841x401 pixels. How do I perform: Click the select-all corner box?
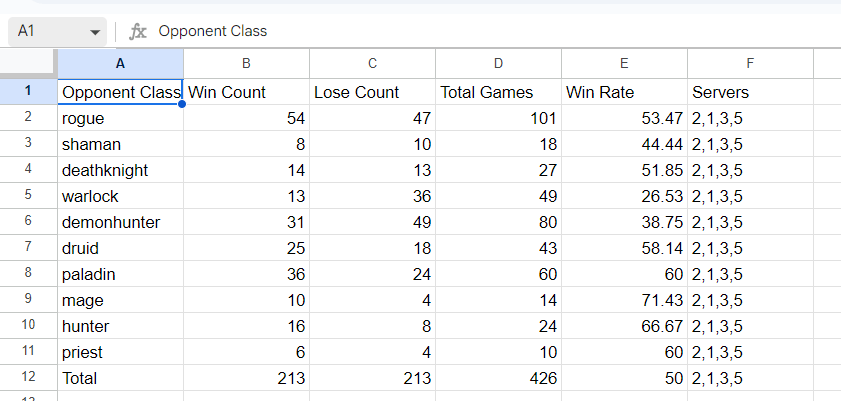28,63
